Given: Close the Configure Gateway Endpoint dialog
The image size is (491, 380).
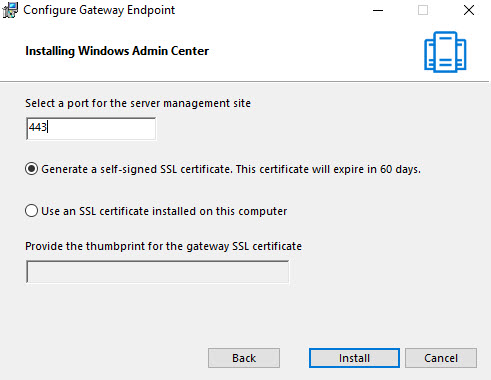Looking at the screenshot, I should point(469,10).
